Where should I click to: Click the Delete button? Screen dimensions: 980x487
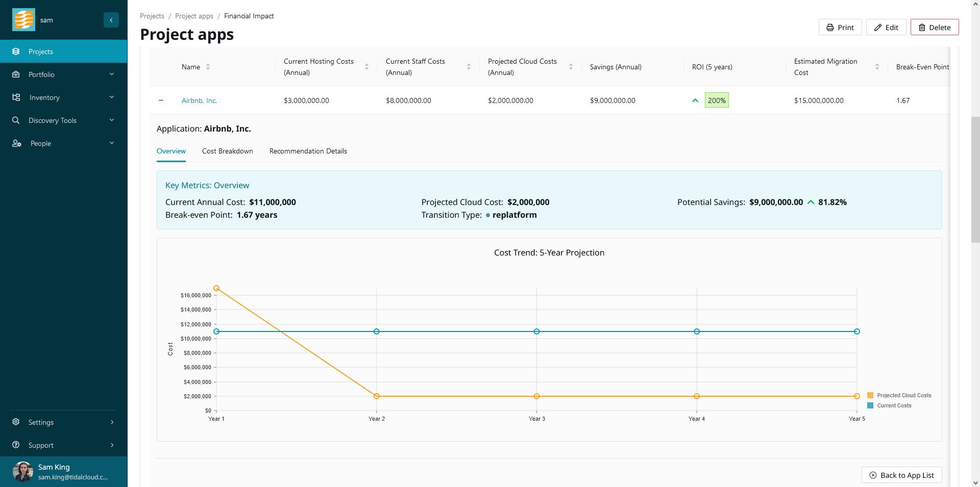click(x=934, y=28)
